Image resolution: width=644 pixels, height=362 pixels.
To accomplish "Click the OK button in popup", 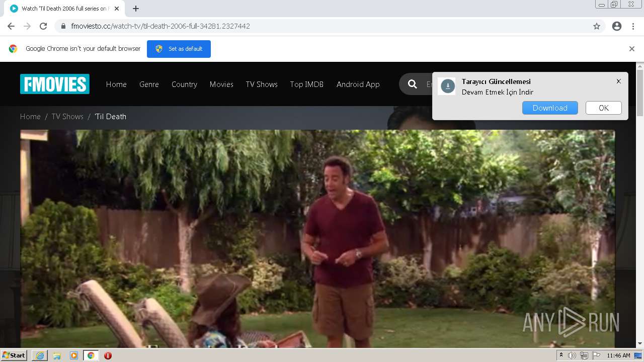I will coord(604,108).
